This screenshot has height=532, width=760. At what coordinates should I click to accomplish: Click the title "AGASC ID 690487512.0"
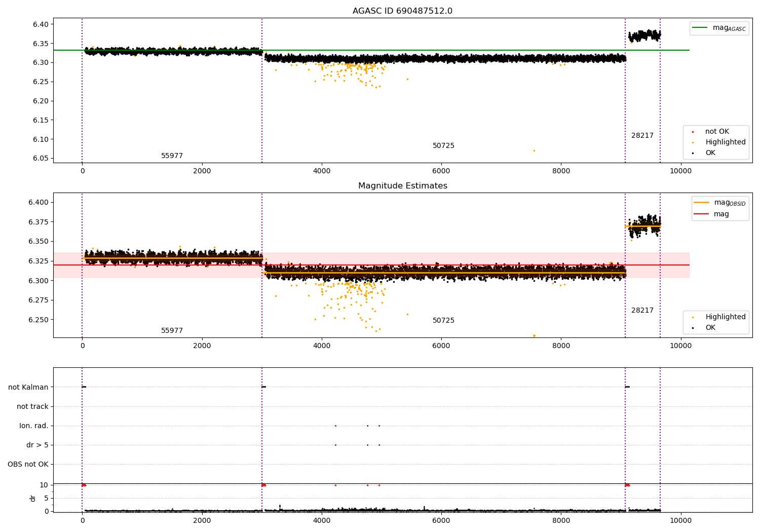click(402, 11)
